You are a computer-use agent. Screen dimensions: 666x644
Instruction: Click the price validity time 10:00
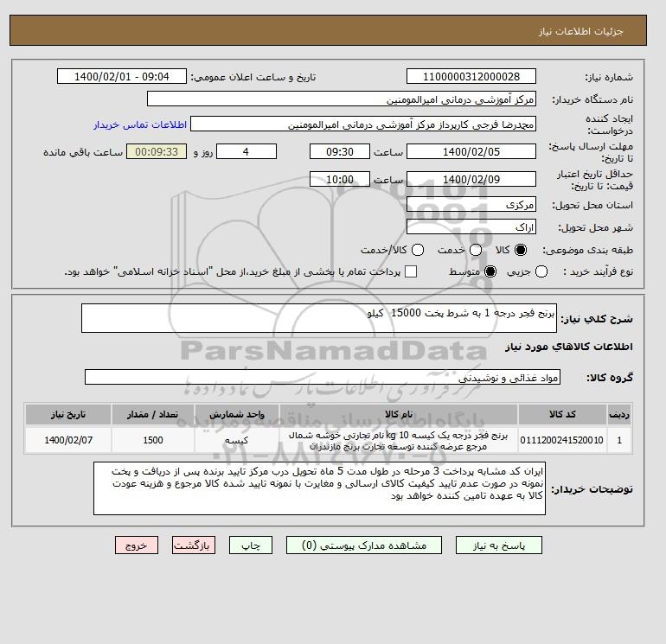click(340, 179)
